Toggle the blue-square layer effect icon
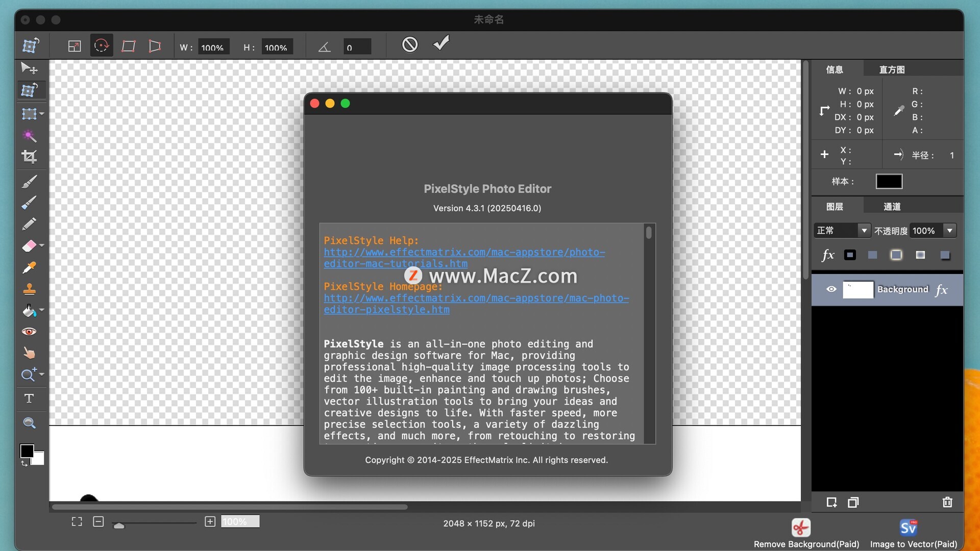980x551 pixels. click(873, 255)
